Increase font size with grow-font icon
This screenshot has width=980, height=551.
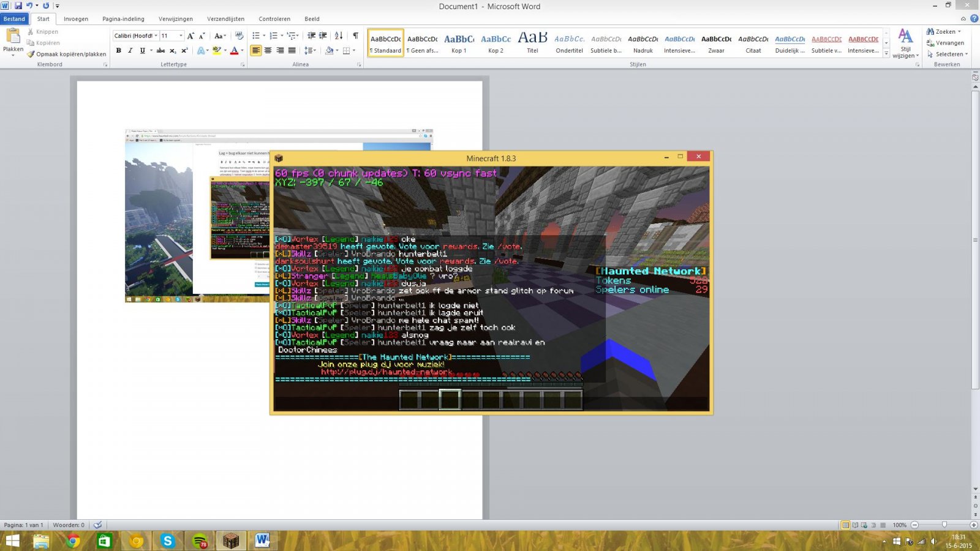tap(190, 36)
